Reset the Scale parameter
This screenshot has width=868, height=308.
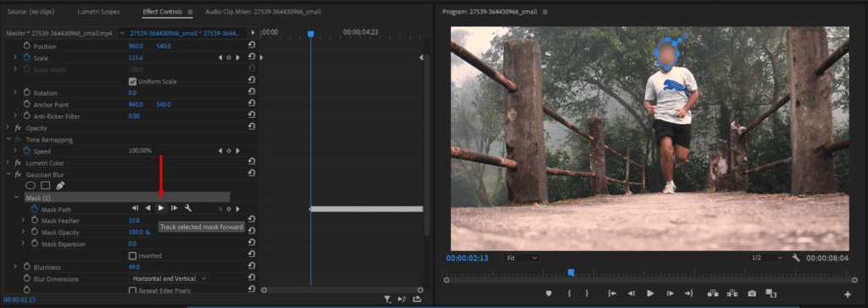252,58
